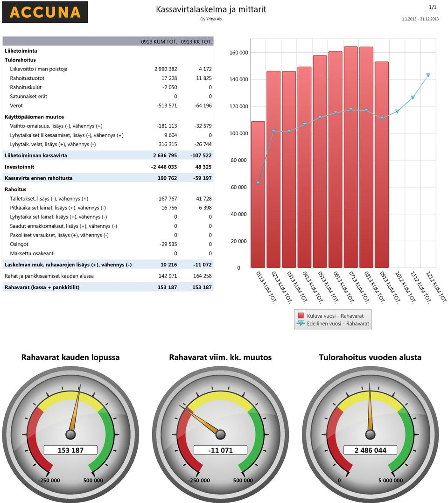Click the Rahoitustuotot row label
The width and height of the screenshot is (448, 503).
27,78
